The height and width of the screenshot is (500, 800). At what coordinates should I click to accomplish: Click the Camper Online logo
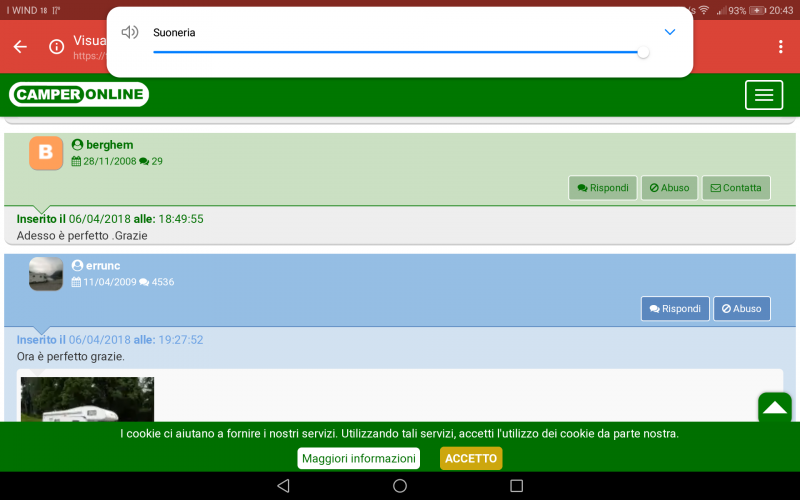coord(79,95)
